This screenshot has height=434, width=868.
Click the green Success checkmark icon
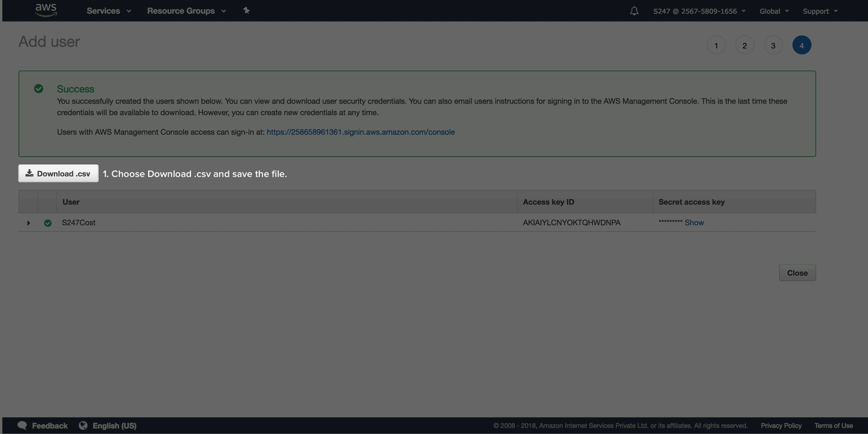pyautogui.click(x=39, y=88)
